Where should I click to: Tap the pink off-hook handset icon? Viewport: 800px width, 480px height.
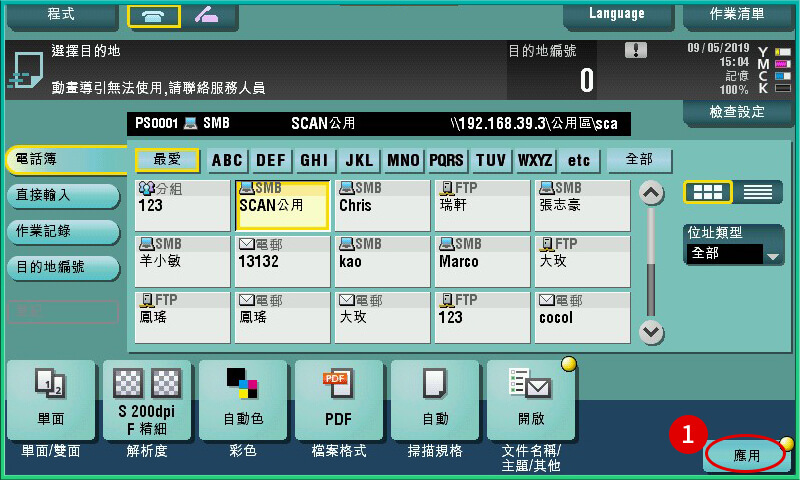pos(210,15)
